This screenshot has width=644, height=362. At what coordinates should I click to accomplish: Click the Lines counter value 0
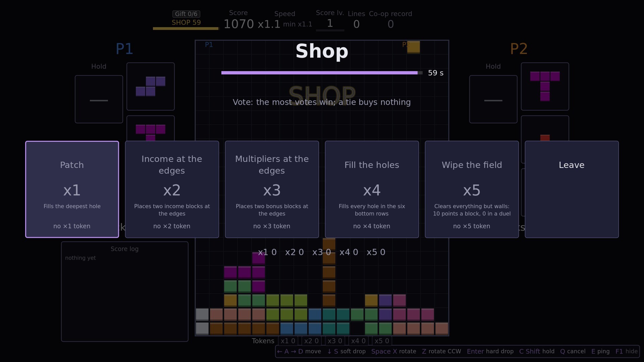[357, 24]
